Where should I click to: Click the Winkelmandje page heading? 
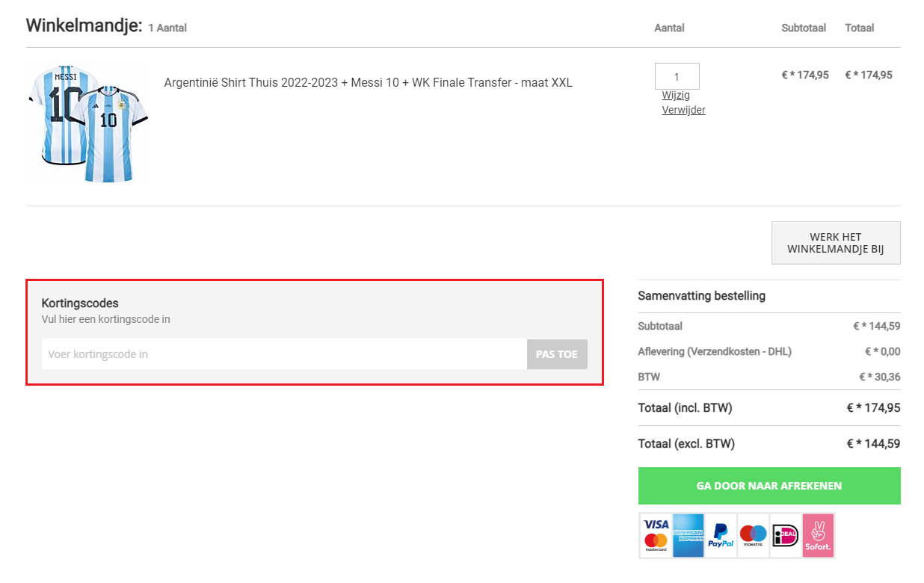[84, 26]
